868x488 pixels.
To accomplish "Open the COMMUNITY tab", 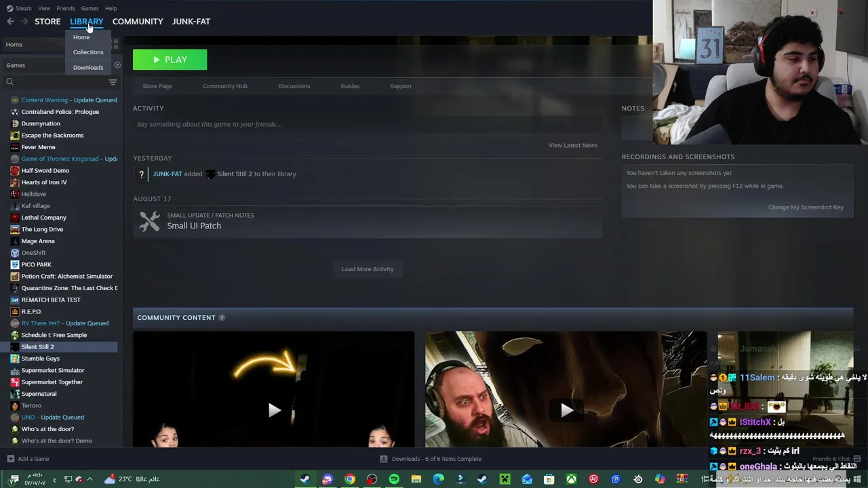I will pyautogui.click(x=138, y=22).
